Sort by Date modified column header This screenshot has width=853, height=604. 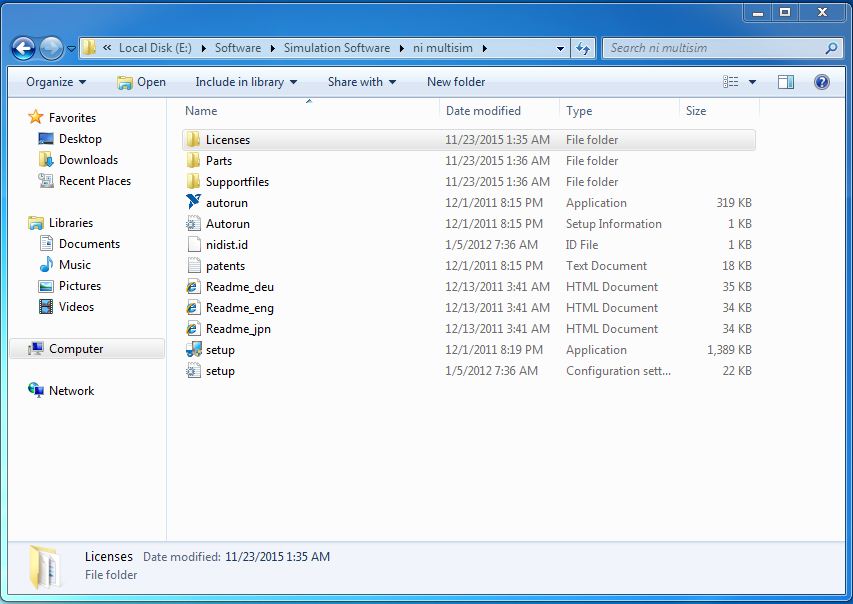click(x=499, y=110)
